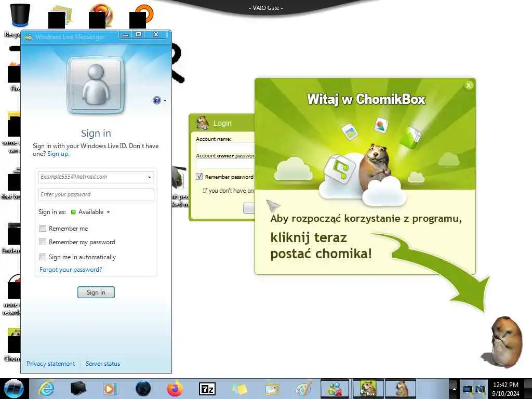Open Sticky Notes from the taskbar
532x399 pixels.
[x=240, y=389]
